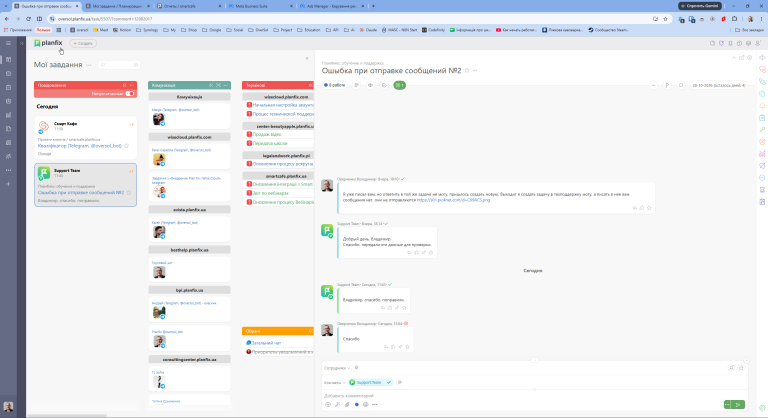Open the Загальний чат link
The height and width of the screenshot is (418, 768).
click(266, 343)
